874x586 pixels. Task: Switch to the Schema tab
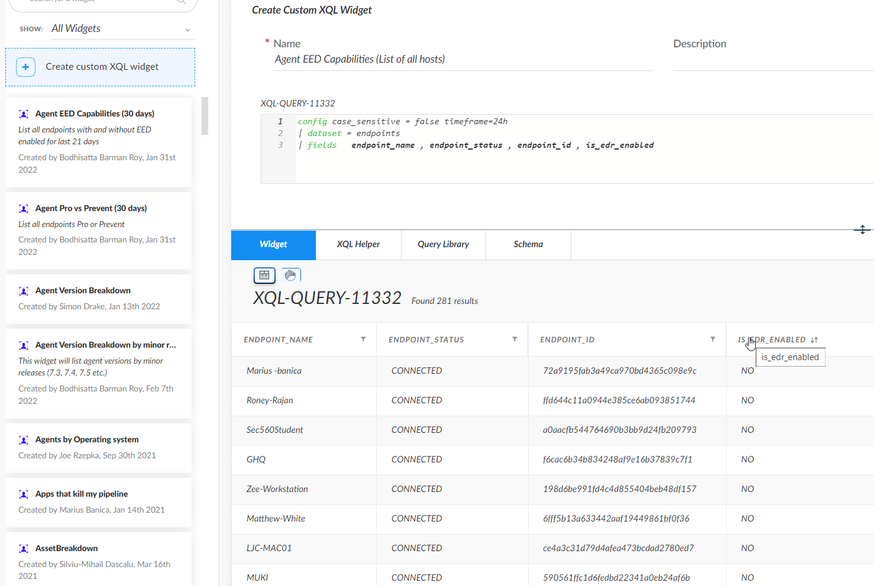[528, 244]
